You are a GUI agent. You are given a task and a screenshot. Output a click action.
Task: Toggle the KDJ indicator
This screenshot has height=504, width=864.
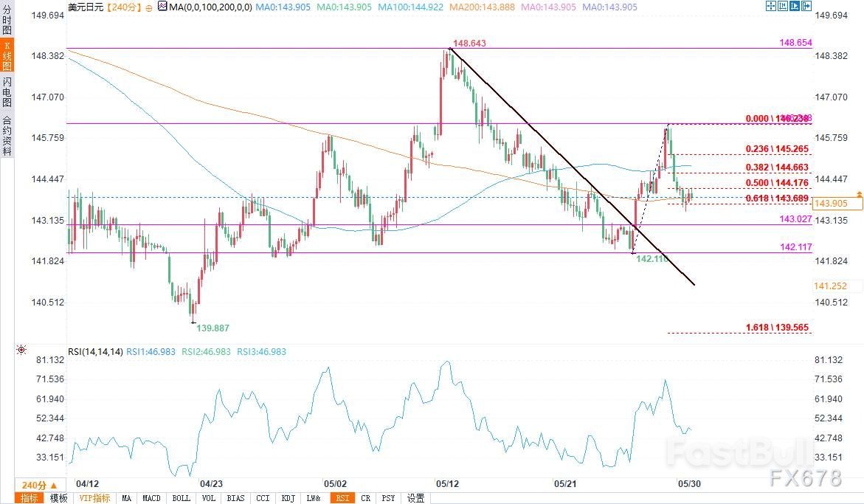pos(288,498)
